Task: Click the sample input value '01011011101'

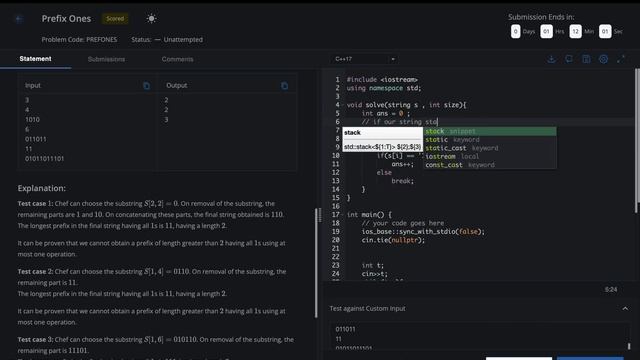Action: (44, 158)
